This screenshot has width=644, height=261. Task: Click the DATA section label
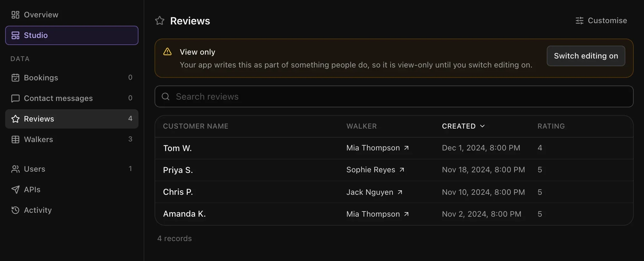coord(20,59)
